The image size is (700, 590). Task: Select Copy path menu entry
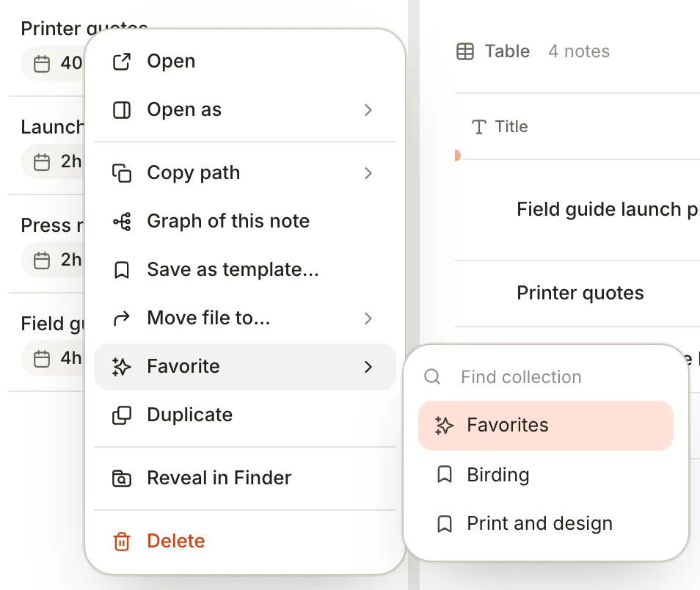click(244, 173)
